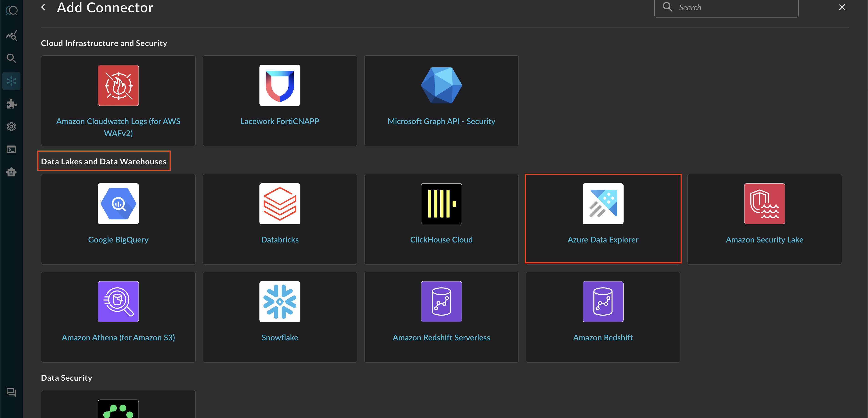Open the Amazon Cloudwatch Logs (for AWS WAFv2) link
This screenshot has height=418, width=868.
[118, 127]
